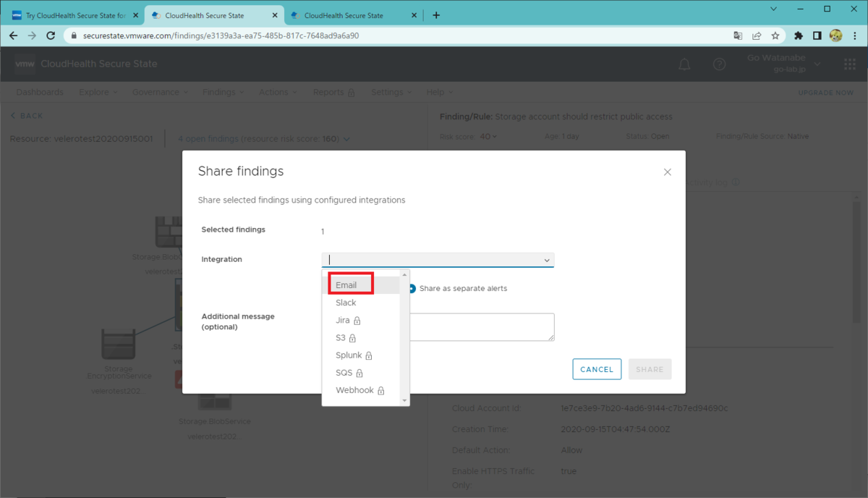Click the share page icon in address bar
Viewport: 868px width, 498px height.
click(x=757, y=35)
